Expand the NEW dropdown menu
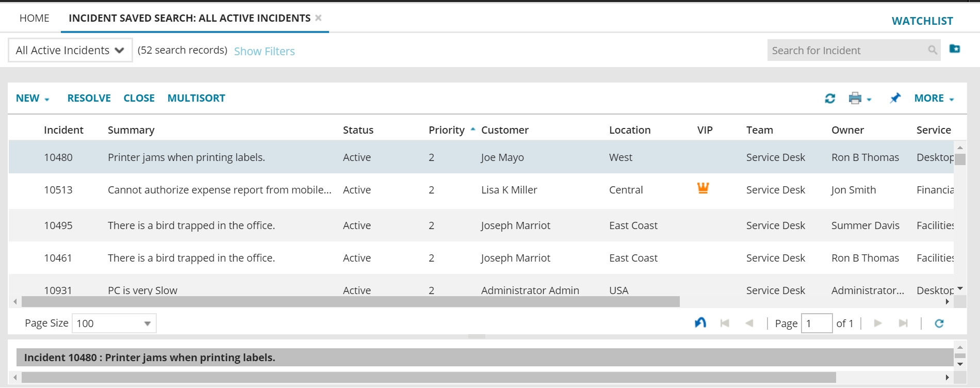Viewport: 980px width, 388px height. [x=32, y=99]
